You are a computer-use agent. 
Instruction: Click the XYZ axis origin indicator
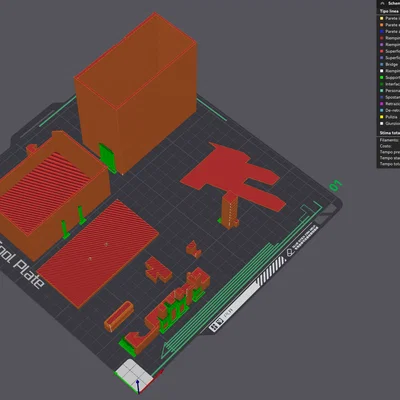[138, 383]
